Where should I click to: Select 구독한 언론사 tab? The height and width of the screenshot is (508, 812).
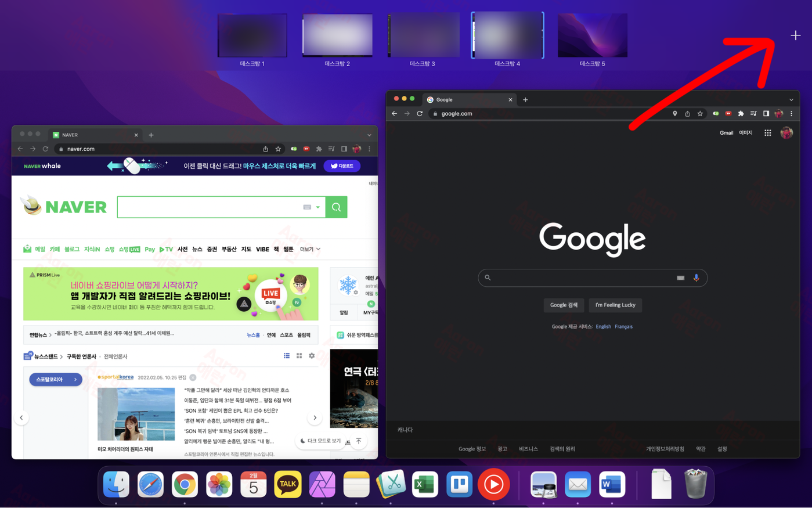pyautogui.click(x=81, y=356)
